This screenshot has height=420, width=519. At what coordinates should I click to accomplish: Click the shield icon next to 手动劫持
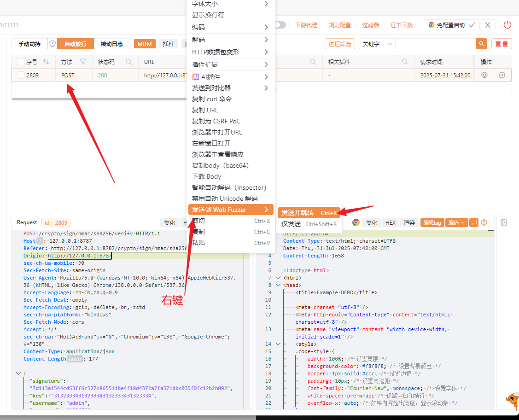tap(52, 44)
